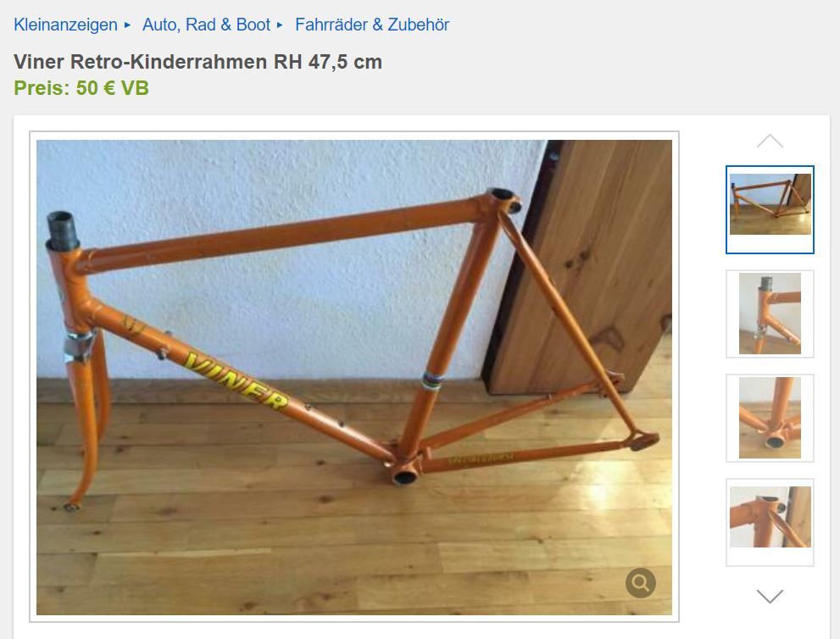The image size is (840, 639).
Task: Open the Kleinanzeigen breadcrumb link
Action: (65, 25)
